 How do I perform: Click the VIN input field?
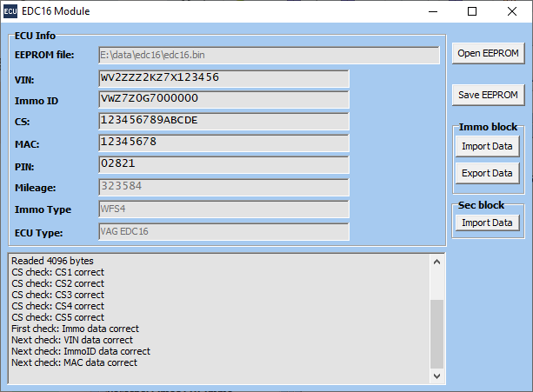pos(223,78)
